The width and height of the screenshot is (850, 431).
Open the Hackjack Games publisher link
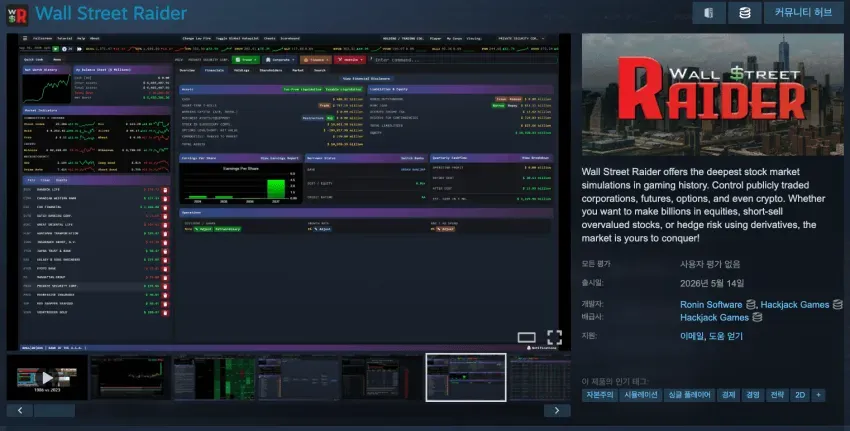[714, 318]
